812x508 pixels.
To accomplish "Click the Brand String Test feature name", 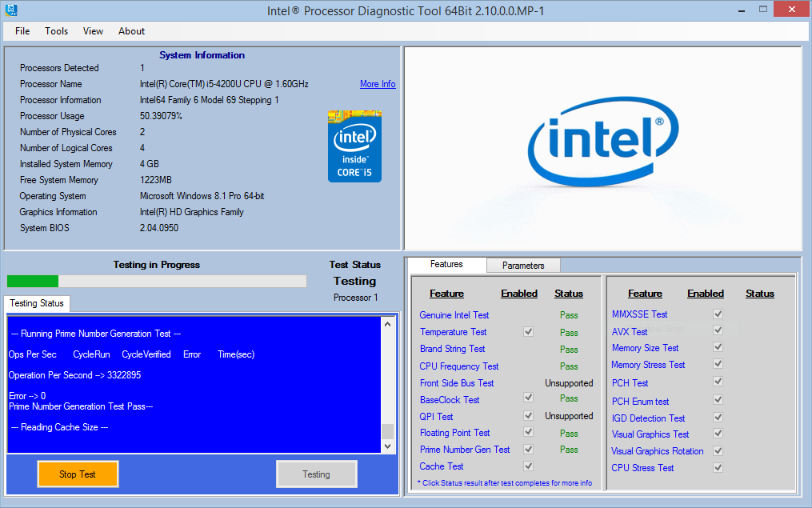I will [x=453, y=349].
